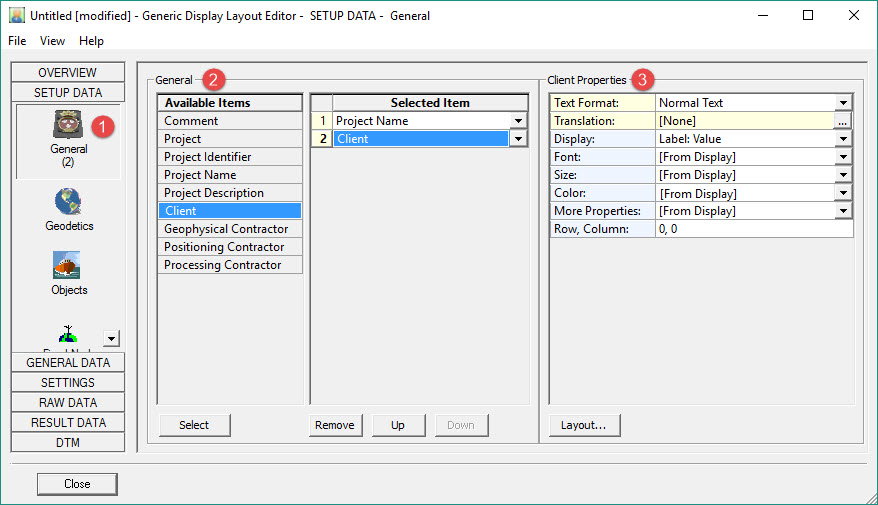The image size is (878, 505).
Task: Open the General setup data icon
Action: (68, 125)
